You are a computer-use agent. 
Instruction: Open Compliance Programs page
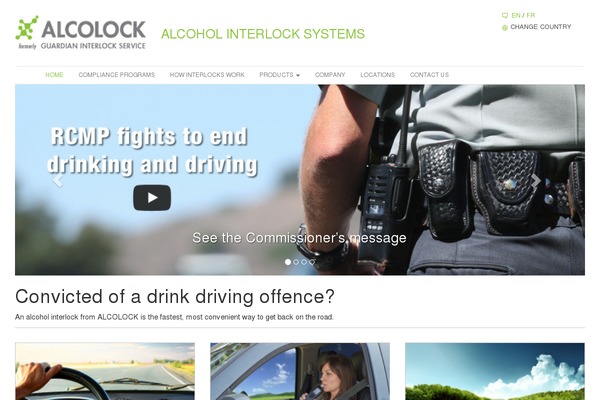[117, 75]
